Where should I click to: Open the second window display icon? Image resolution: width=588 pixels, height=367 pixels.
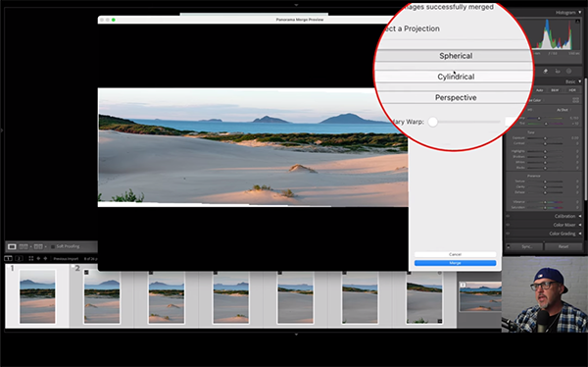tap(19, 258)
